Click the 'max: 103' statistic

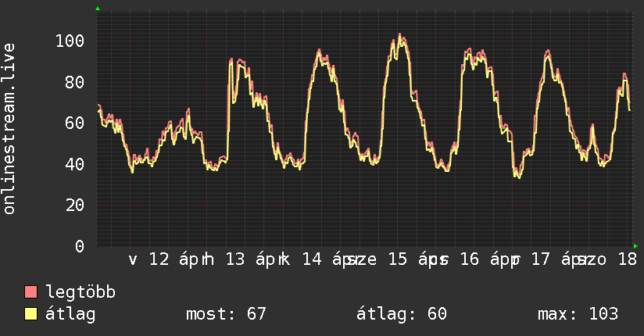point(578,314)
